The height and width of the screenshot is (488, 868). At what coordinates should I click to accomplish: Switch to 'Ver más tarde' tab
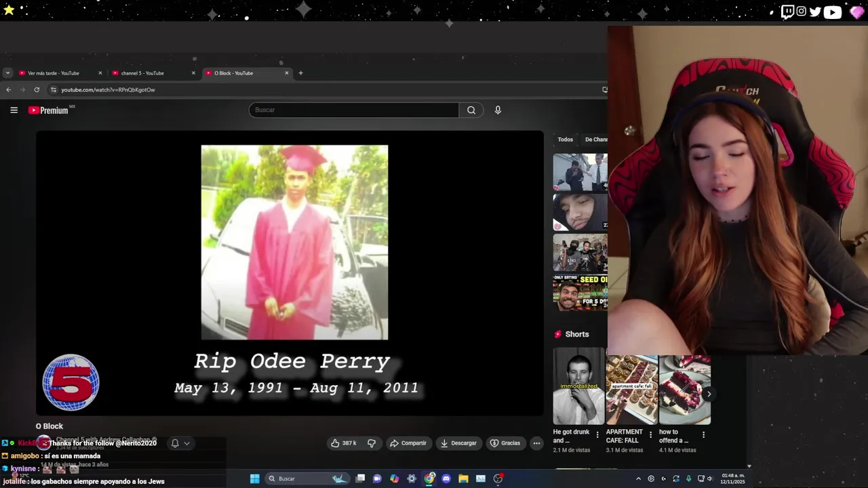54,73
